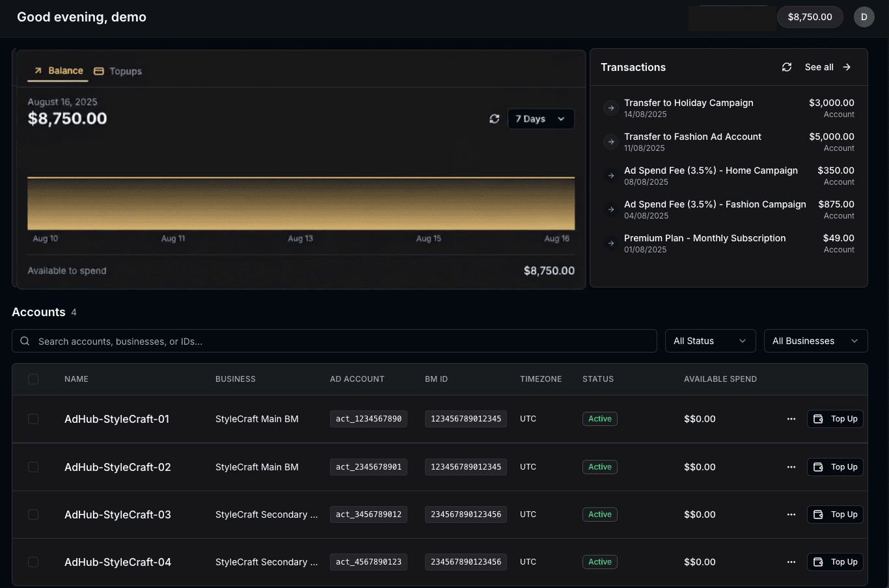889x588 pixels.
Task: Refresh the balance chart
Action: [x=495, y=119]
